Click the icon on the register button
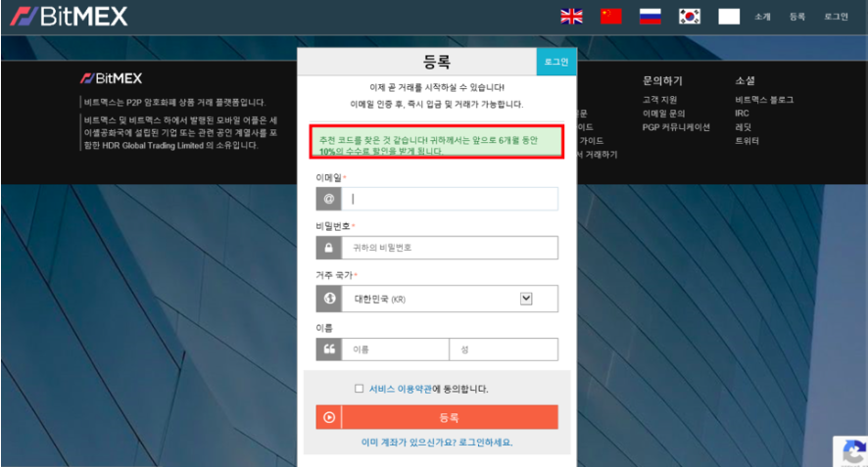The width and height of the screenshot is (868, 467). pos(329,417)
